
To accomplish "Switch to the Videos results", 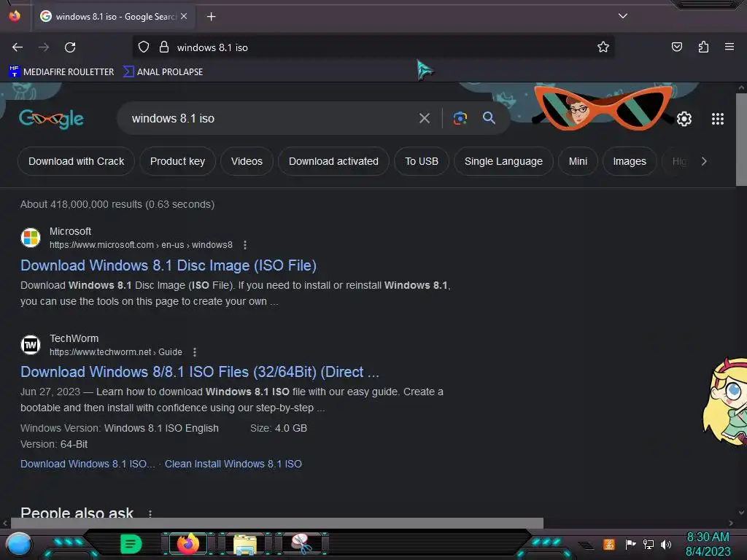I will 247,161.
